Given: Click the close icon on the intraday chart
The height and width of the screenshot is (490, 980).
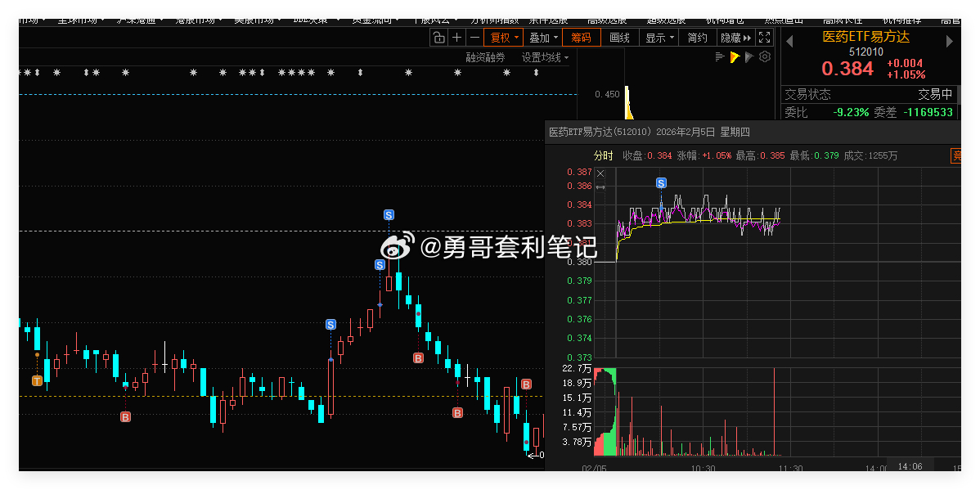Looking at the screenshot, I should 600,173.
